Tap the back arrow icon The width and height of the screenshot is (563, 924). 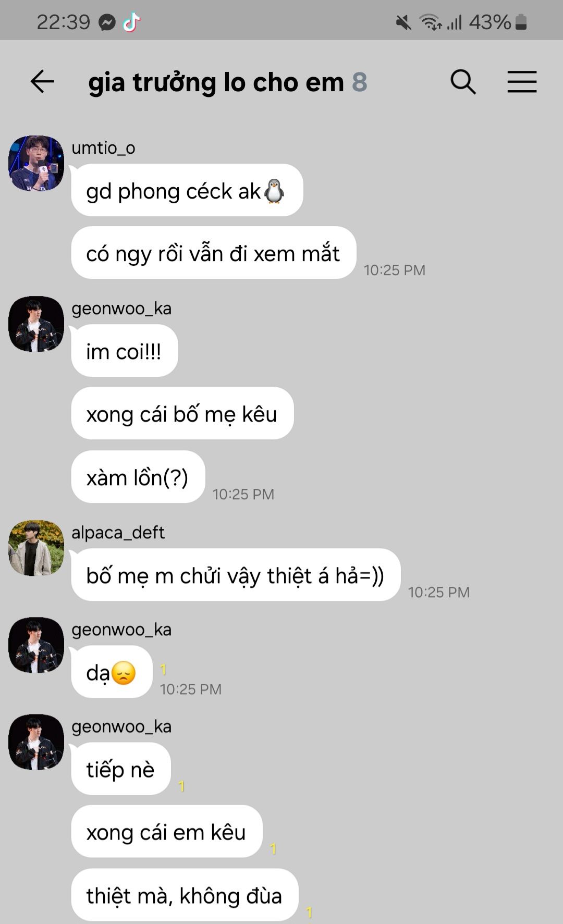tap(42, 82)
